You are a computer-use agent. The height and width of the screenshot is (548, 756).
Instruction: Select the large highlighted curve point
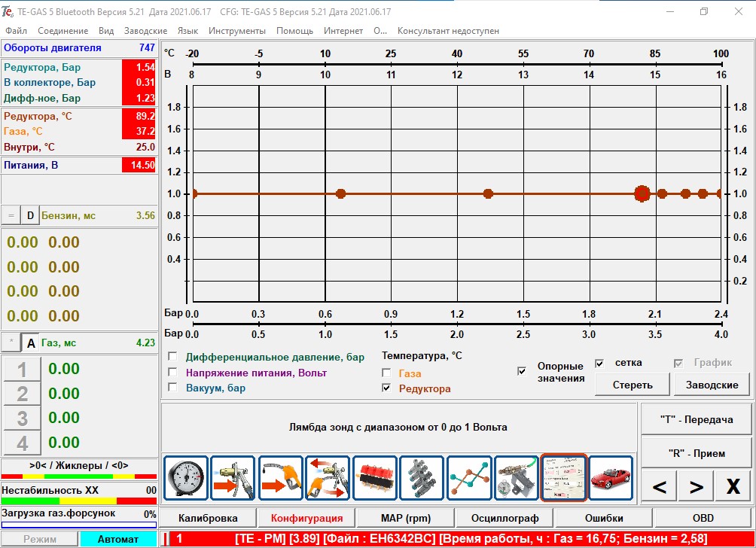coord(642,193)
